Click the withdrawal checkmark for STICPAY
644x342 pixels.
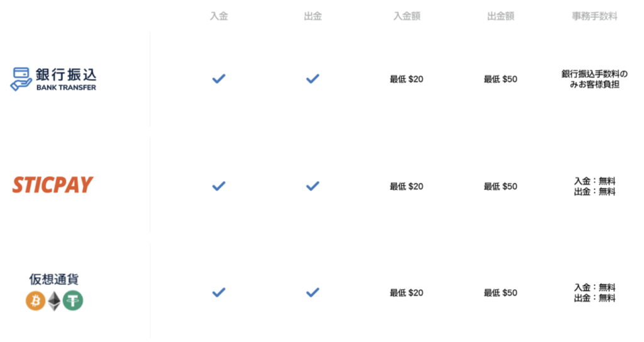(313, 186)
